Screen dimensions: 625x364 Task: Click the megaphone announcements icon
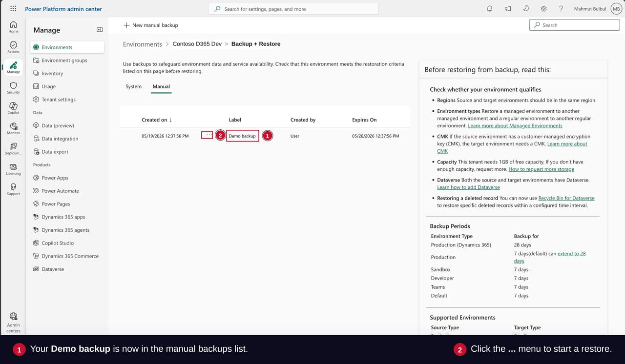508,9
